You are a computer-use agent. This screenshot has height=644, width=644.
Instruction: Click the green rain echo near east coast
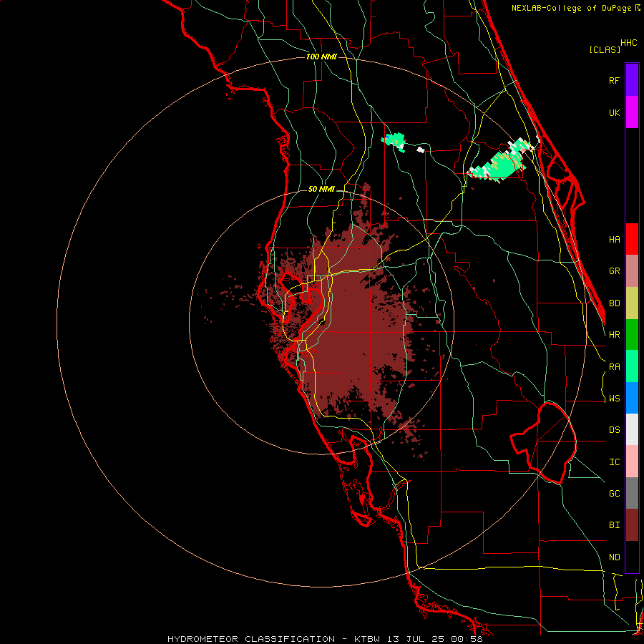point(502,162)
